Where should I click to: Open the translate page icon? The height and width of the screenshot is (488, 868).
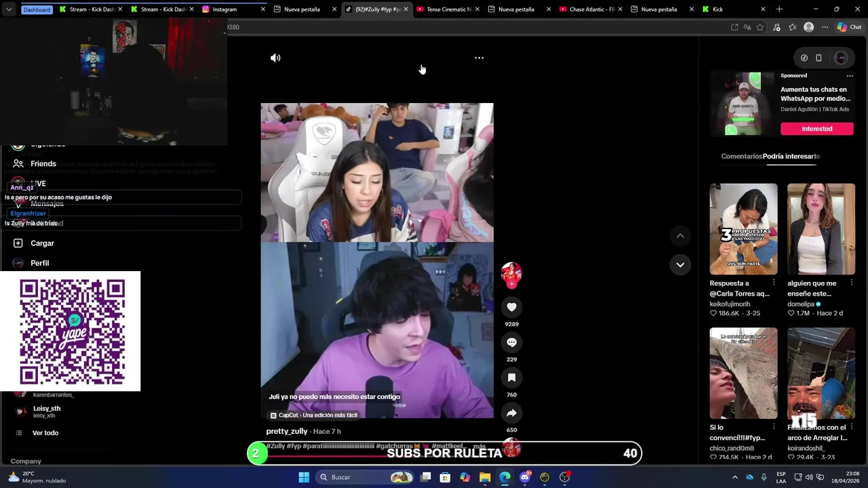pos(747,27)
